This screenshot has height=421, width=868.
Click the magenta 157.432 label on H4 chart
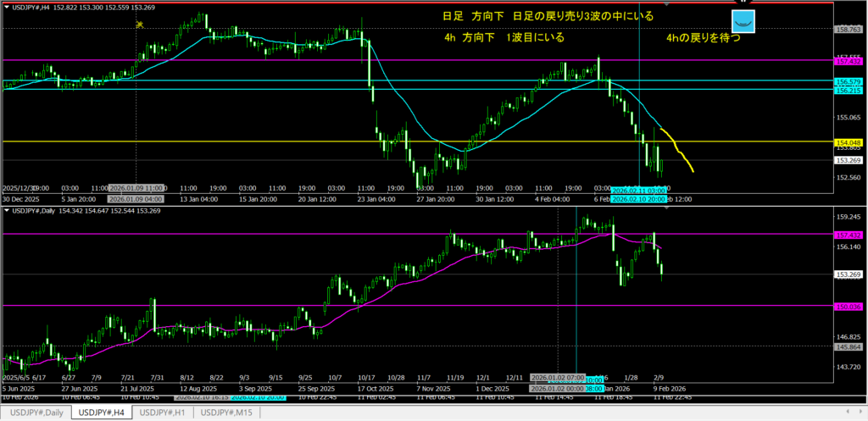click(x=849, y=61)
